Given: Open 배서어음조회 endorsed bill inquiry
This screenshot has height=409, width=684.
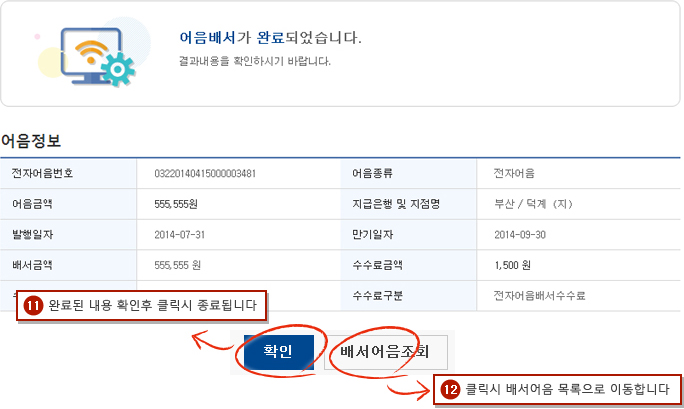Looking at the screenshot, I should tap(386, 351).
